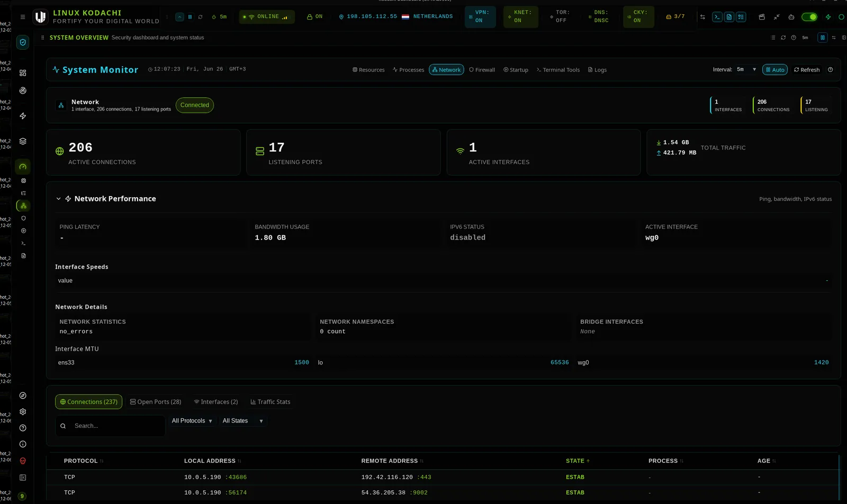
Task: Open the info circle icon in sidebar
Action: [23, 444]
